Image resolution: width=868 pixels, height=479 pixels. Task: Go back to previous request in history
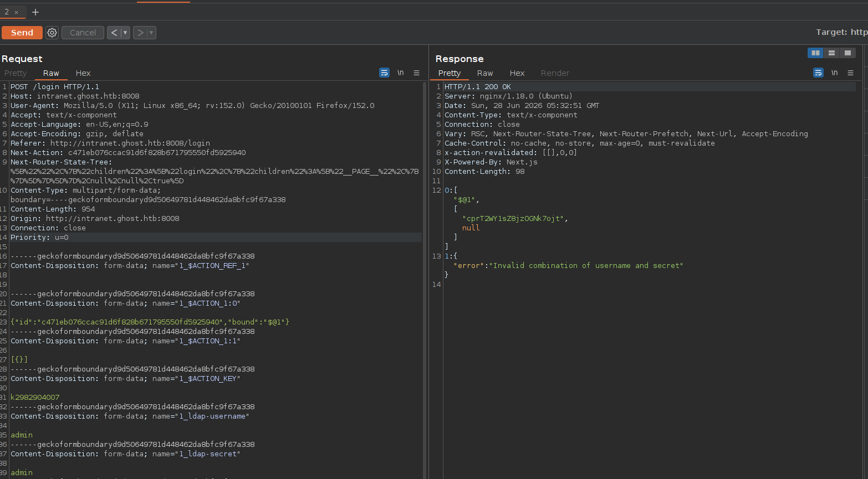(114, 33)
